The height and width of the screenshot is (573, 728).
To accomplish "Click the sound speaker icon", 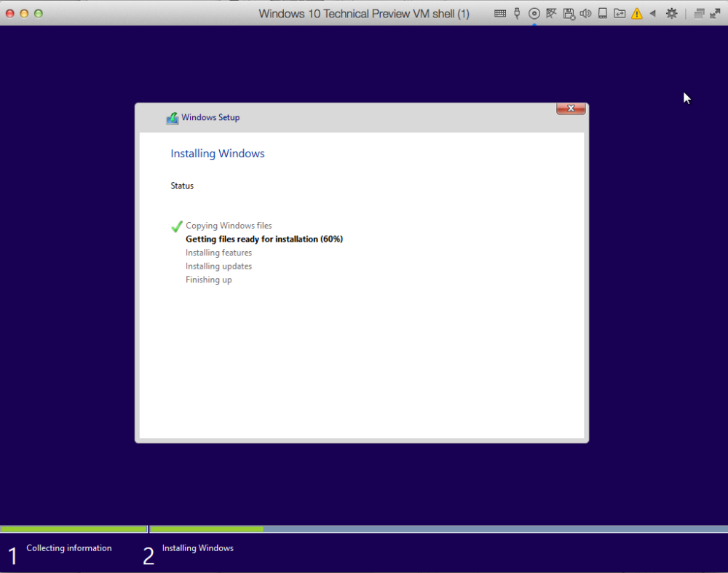I will tap(585, 13).
